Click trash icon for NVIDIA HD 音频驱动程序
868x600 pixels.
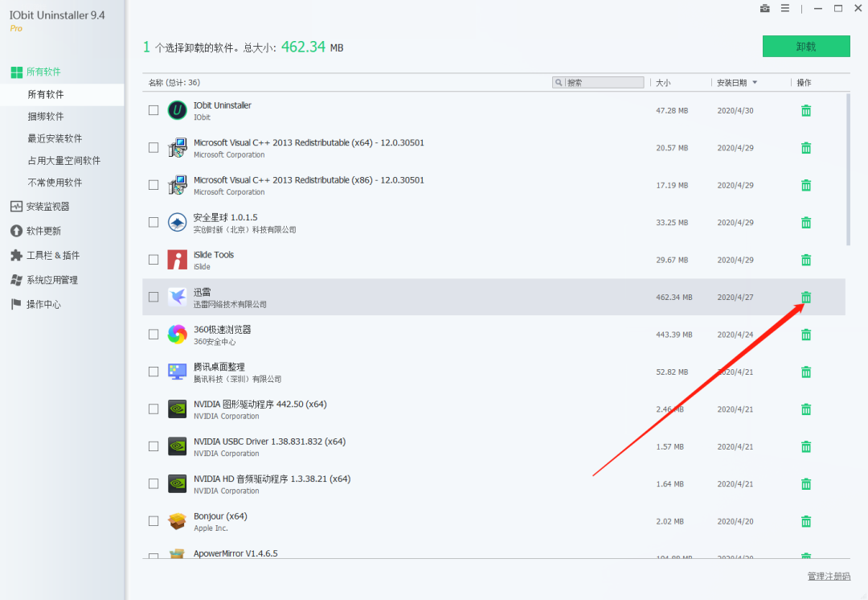[806, 484]
